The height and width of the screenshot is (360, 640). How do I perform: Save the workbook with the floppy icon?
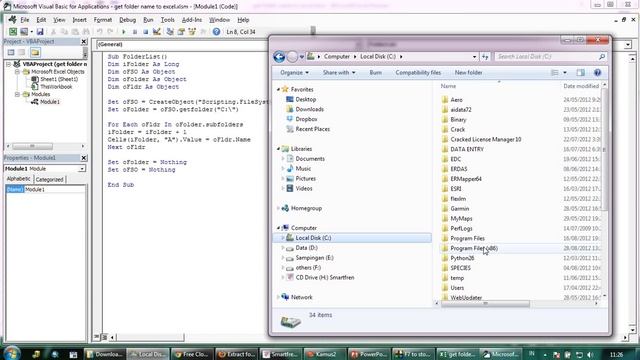40,31
